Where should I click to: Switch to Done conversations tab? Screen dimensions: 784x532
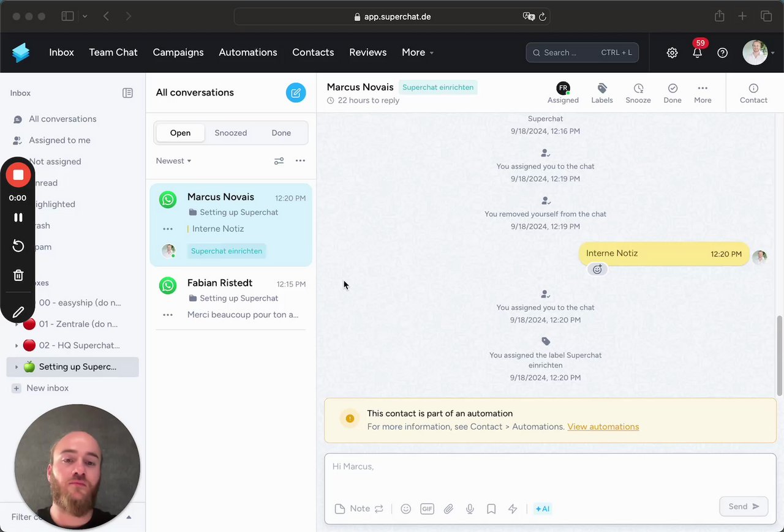[x=281, y=133]
